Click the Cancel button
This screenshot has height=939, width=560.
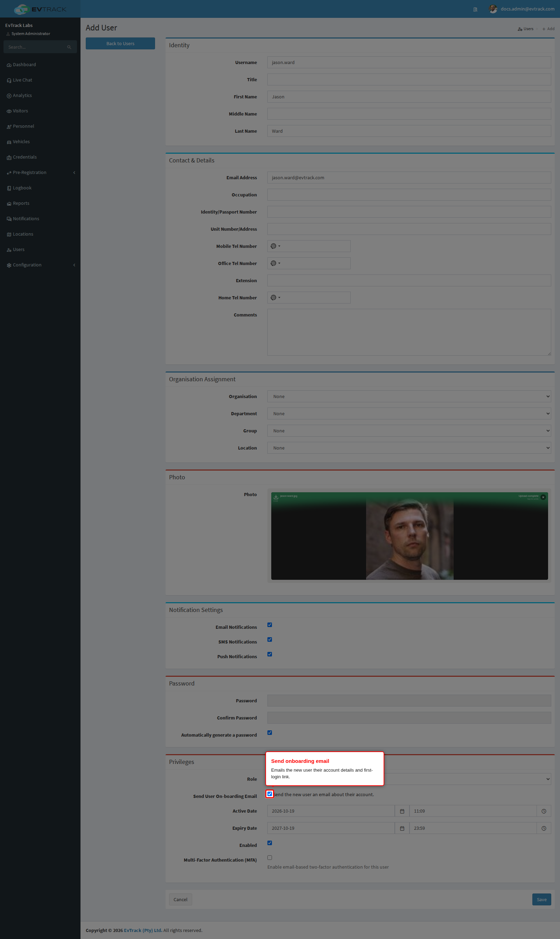coord(180,899)
